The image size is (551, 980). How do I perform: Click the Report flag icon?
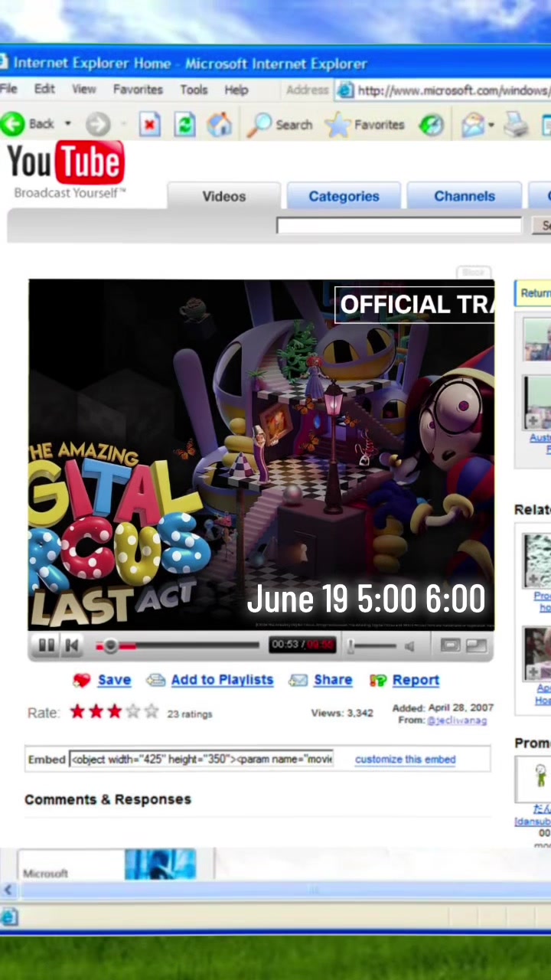click(x=378, y=680)
